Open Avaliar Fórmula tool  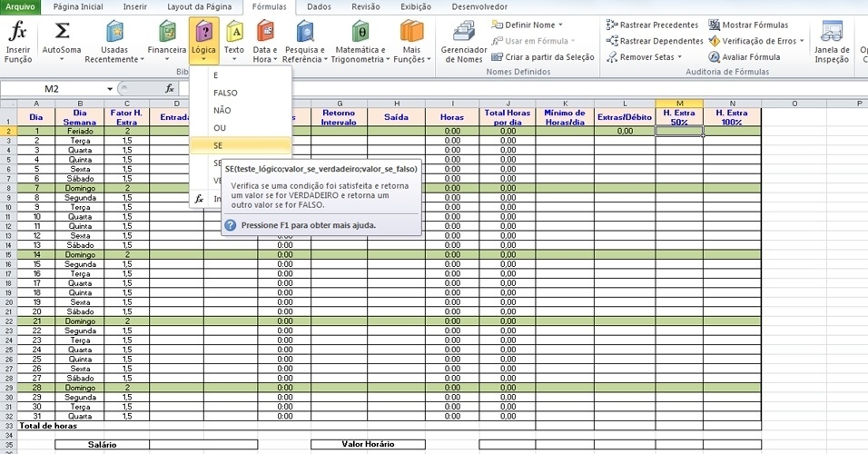tap(745, 57)
